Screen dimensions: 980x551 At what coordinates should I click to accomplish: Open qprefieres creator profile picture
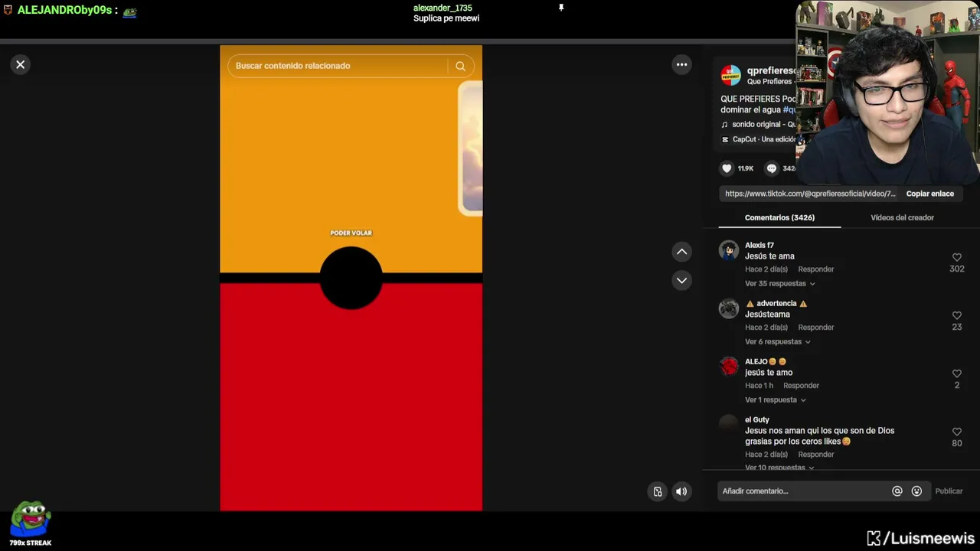731,75
